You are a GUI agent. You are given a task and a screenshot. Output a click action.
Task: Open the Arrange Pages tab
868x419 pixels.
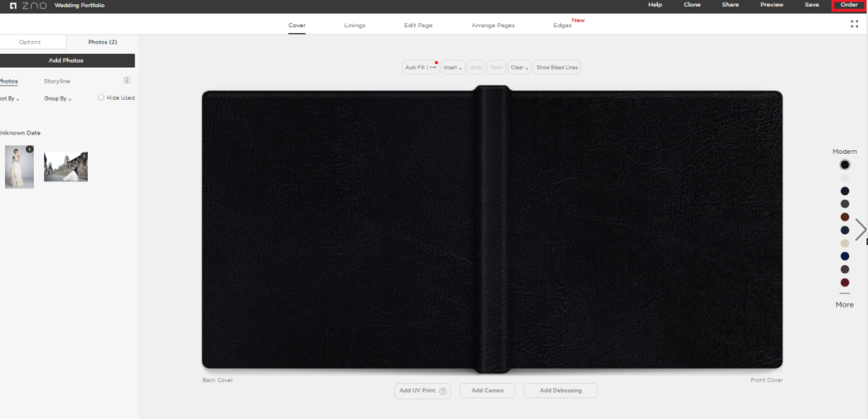pyautogui.click(x=493, y=25)
